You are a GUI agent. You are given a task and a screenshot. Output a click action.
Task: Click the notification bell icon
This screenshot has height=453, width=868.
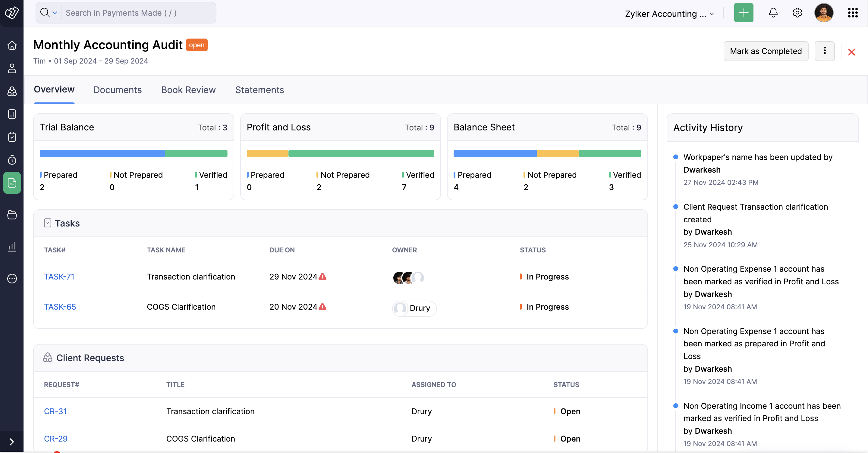(773, 13)
